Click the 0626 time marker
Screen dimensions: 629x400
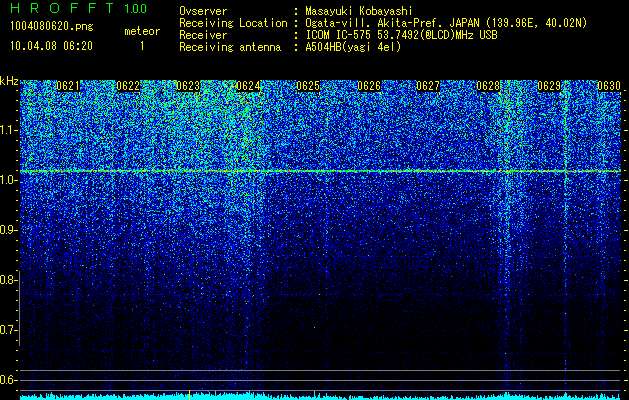(x=369, y=86)
